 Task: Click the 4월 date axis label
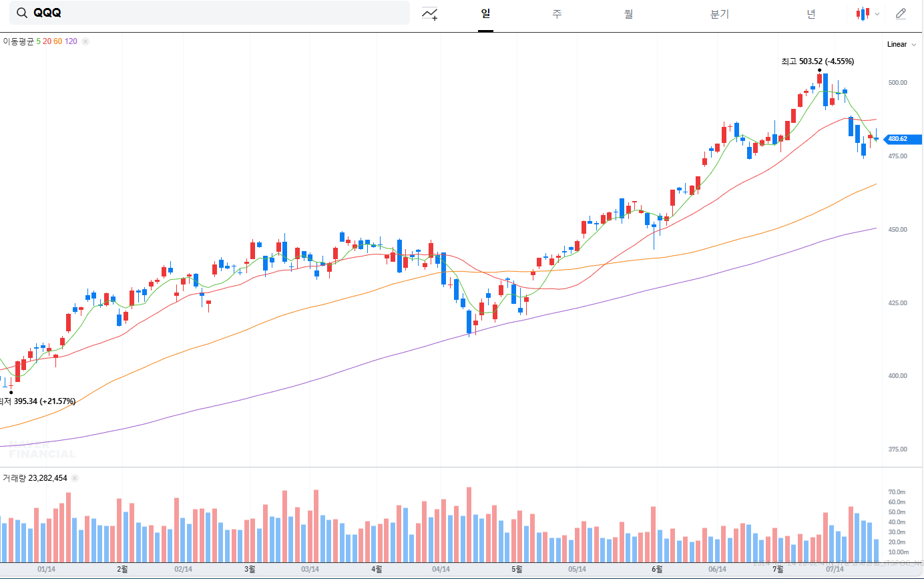point(377,570)
